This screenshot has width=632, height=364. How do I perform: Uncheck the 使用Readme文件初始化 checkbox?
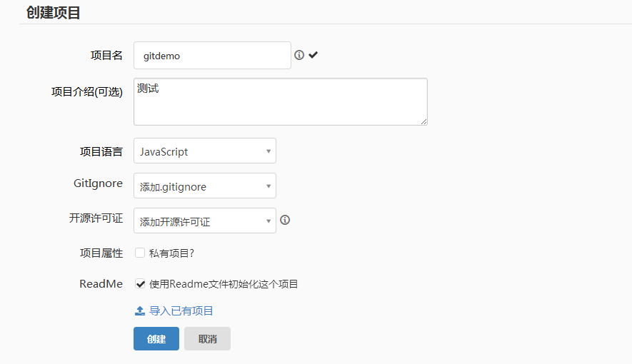coord(140,284)
